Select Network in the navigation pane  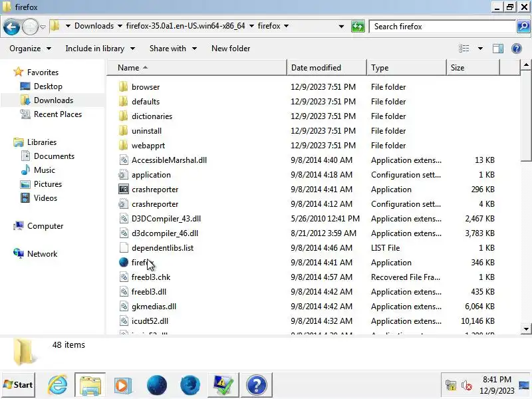42,254
